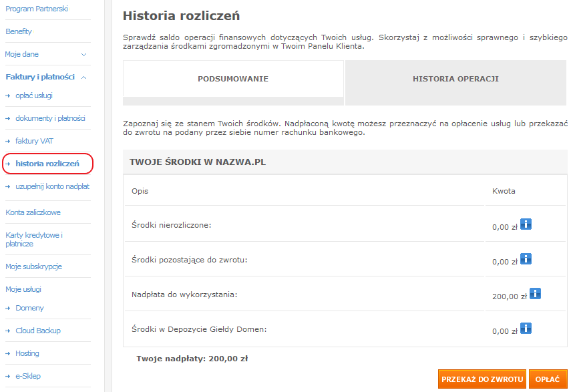Go to Moje subskrypcje
This screenshot has height=392, width=571.
click(33, 266)
